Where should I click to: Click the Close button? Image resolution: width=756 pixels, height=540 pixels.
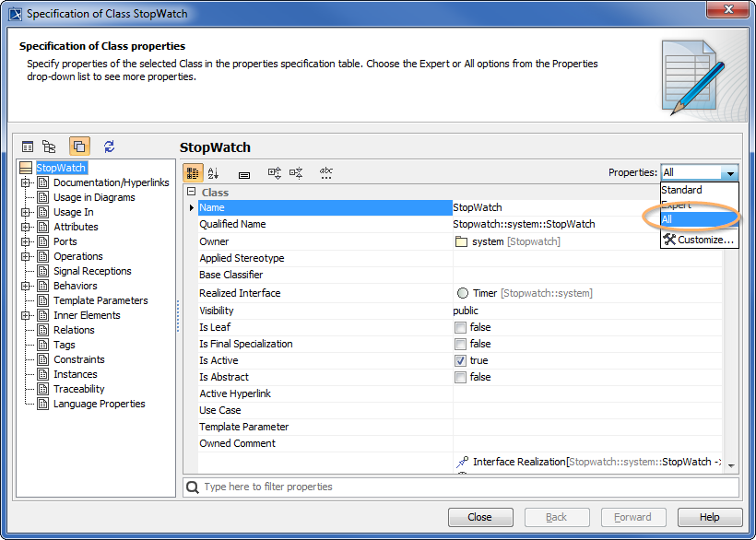click(x=480, y=517)
